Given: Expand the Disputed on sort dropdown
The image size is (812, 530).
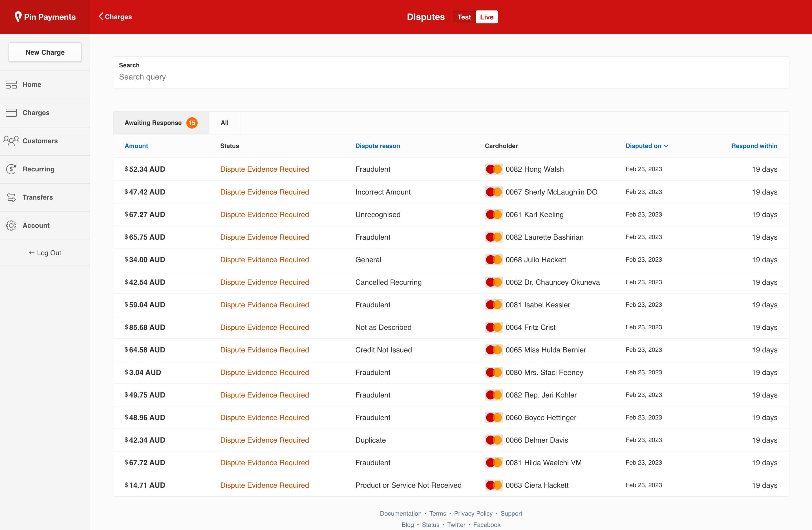Looking at the screenshot, I should (x=647, y=145).
